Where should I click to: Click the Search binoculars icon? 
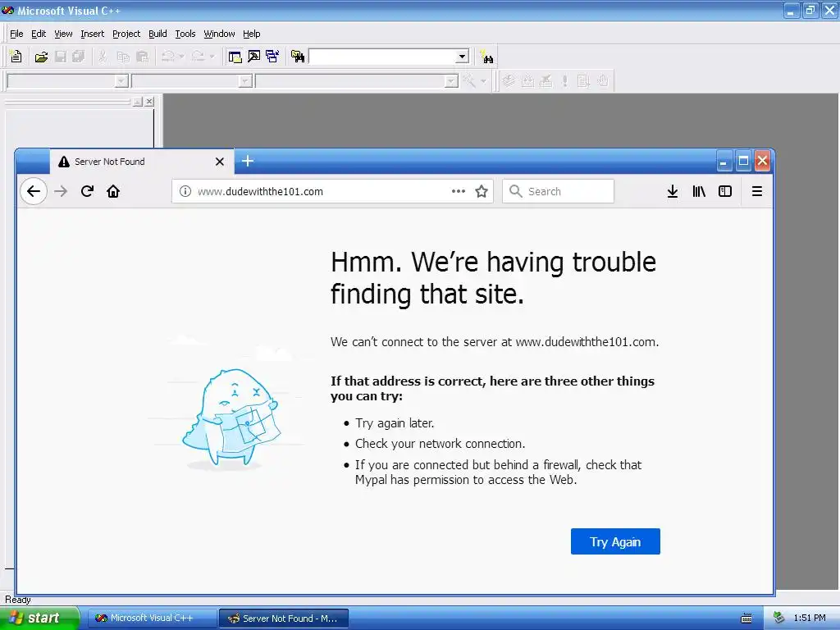(486, 57)
